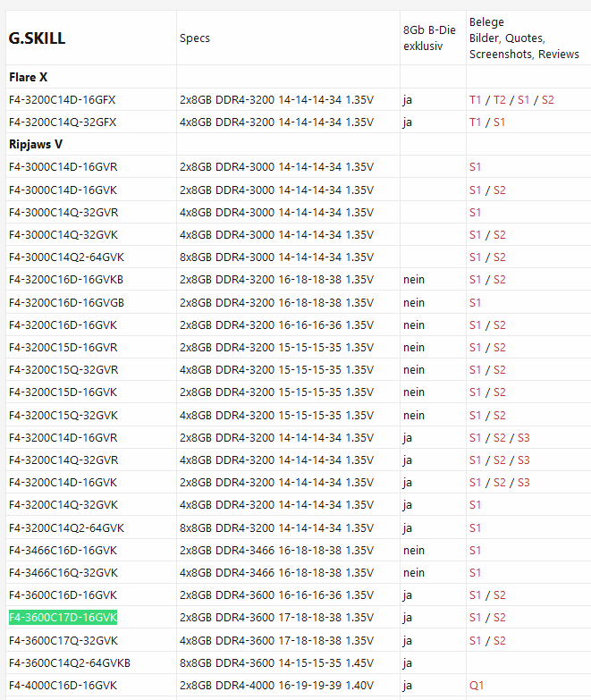Select model name F4-3600C14Q2-64GVKB
591x700 pixels.
(70, 662)
